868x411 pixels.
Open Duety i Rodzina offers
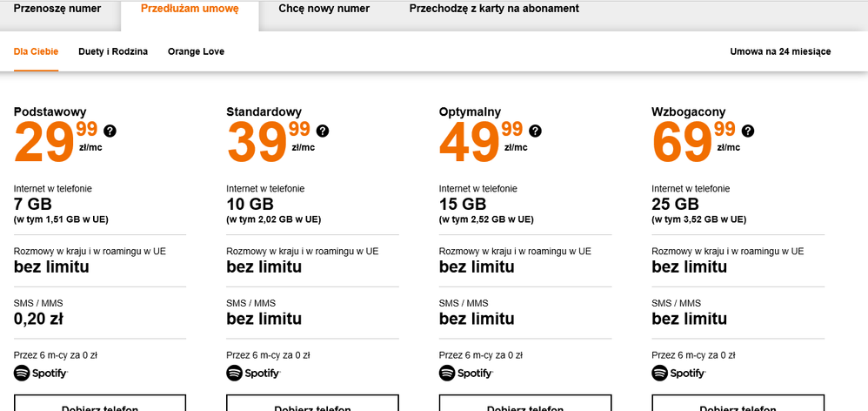pos(113,51)
